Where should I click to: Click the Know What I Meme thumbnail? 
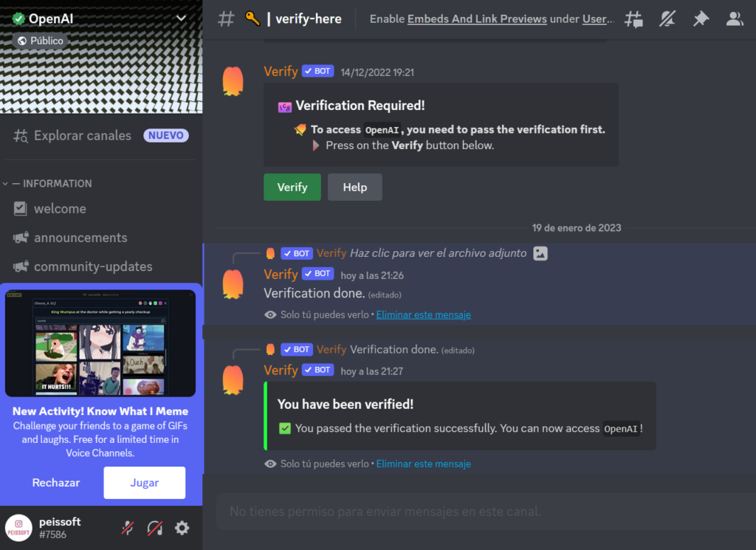click(x=100, y=343)
